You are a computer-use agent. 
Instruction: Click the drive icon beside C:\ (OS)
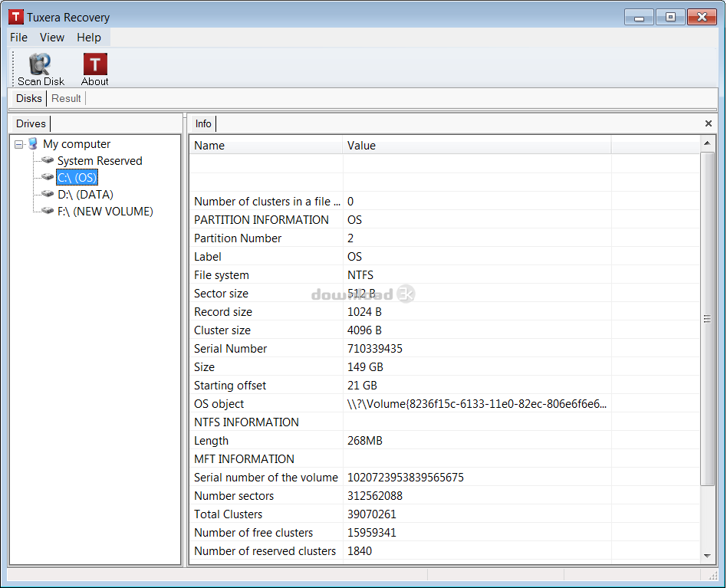48,177
